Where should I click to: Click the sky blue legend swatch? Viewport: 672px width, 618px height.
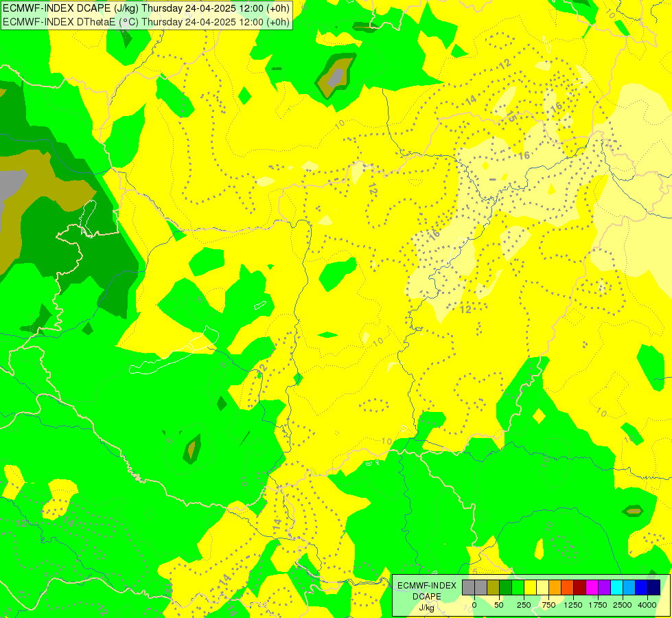(x=629, y=587)
